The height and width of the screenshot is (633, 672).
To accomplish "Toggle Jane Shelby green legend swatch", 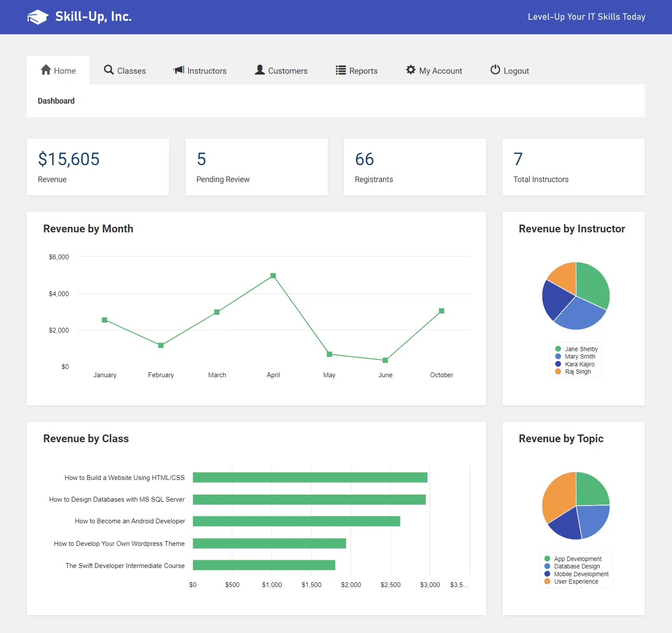I will 558,349.
